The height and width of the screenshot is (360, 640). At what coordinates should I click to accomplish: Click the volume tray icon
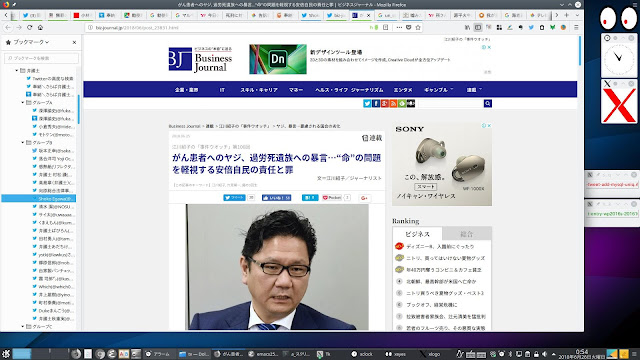544,354
